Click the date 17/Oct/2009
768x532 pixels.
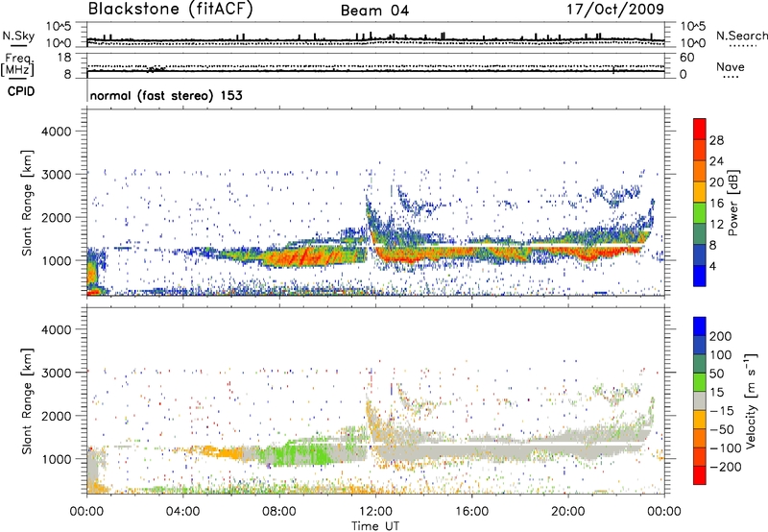tap(615, 10)
